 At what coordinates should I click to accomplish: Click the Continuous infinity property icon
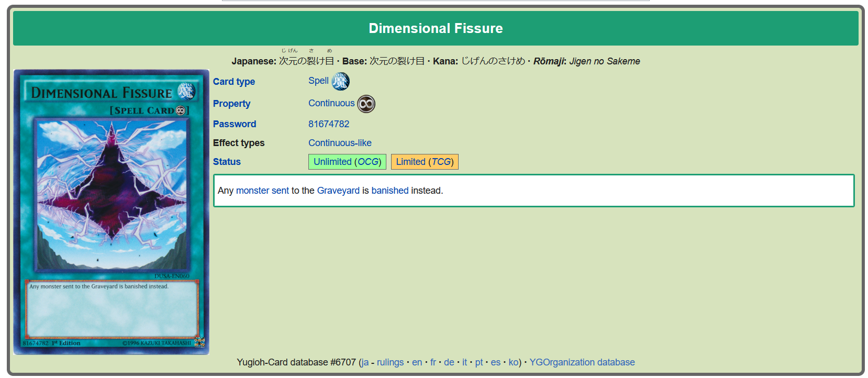366,104
